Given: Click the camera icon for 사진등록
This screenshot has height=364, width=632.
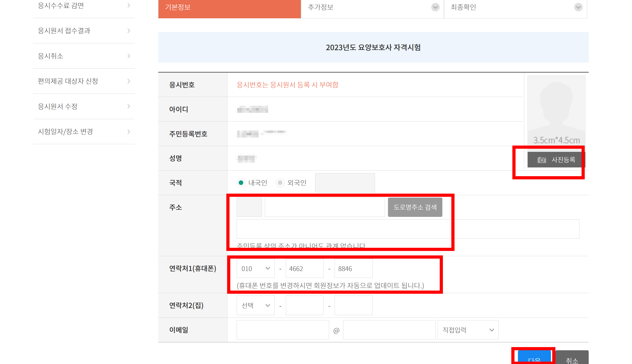Looking at the screenshot, I should point(541,160).
